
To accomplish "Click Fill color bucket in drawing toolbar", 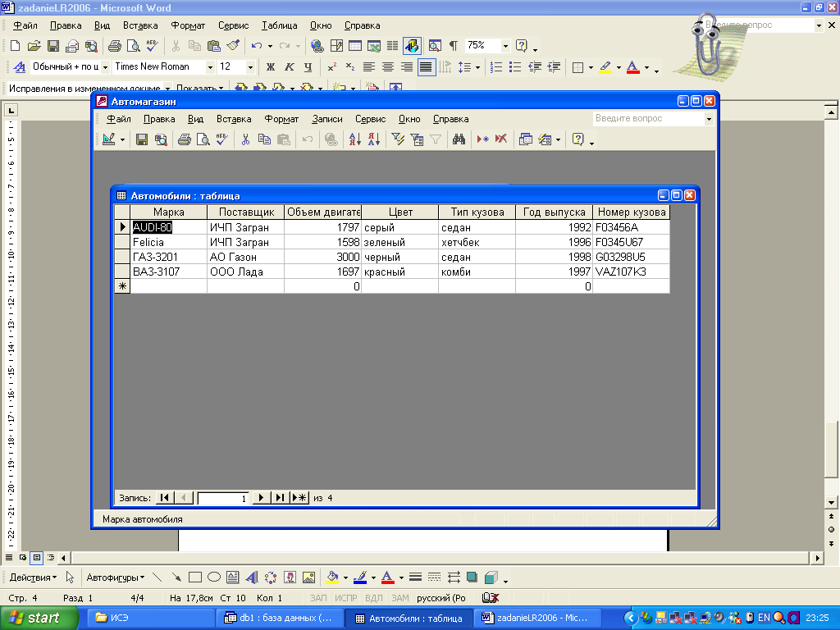I will coord(332,577).
